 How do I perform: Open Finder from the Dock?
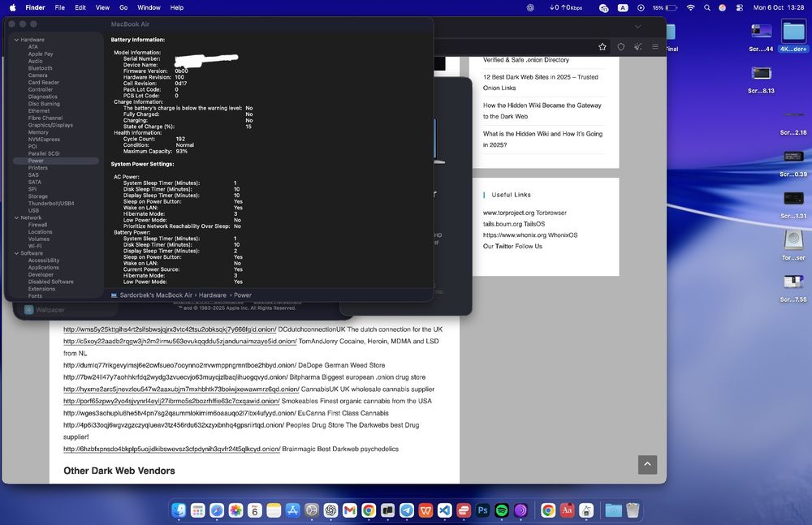(179, 510)
